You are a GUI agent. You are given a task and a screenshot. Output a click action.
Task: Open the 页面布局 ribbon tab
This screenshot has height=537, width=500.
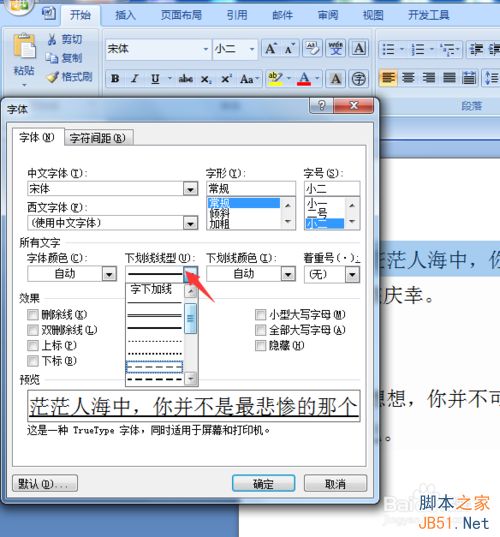(x=182, y=15)
